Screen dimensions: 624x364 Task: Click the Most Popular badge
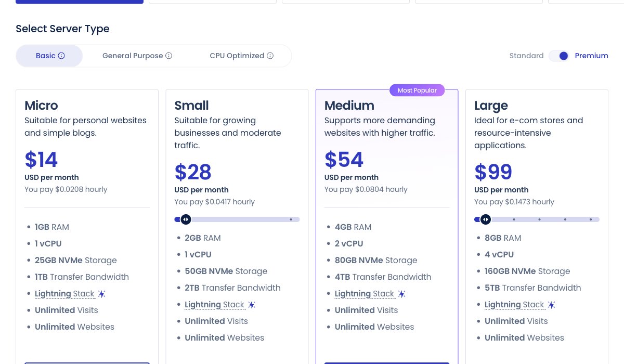tap(417, 90)
